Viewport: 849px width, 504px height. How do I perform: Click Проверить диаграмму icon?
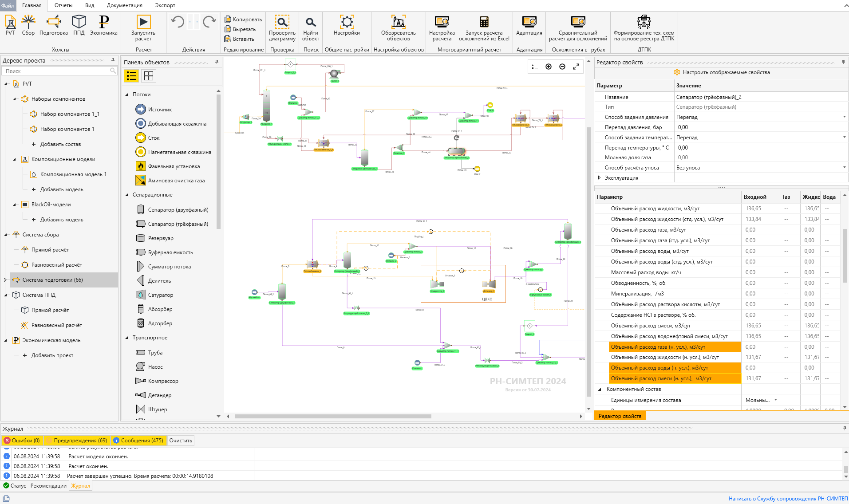(x=282, y=28)
